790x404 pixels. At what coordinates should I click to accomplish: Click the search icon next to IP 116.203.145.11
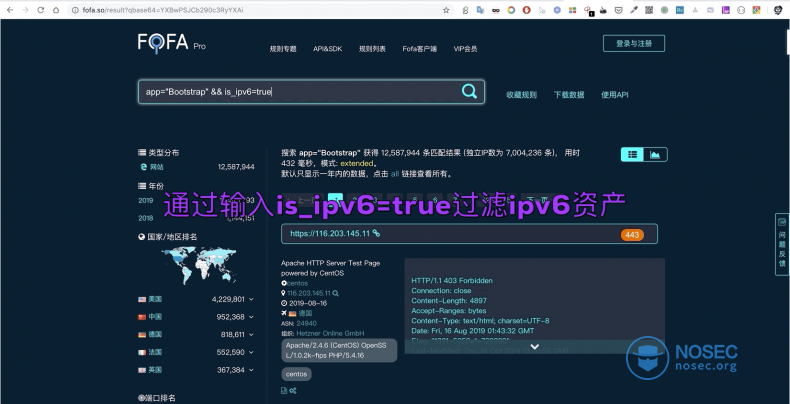coord(336,293)
